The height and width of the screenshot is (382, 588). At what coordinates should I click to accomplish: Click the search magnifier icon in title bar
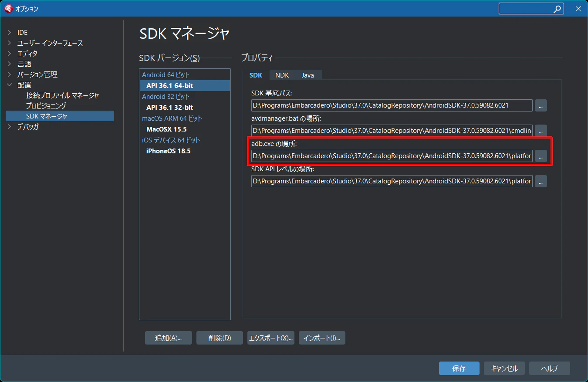point(558,9)
